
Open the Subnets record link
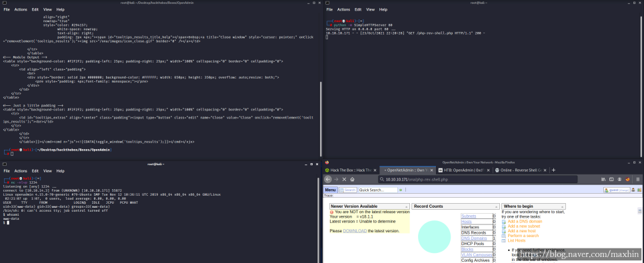click(x=469, y=216)
